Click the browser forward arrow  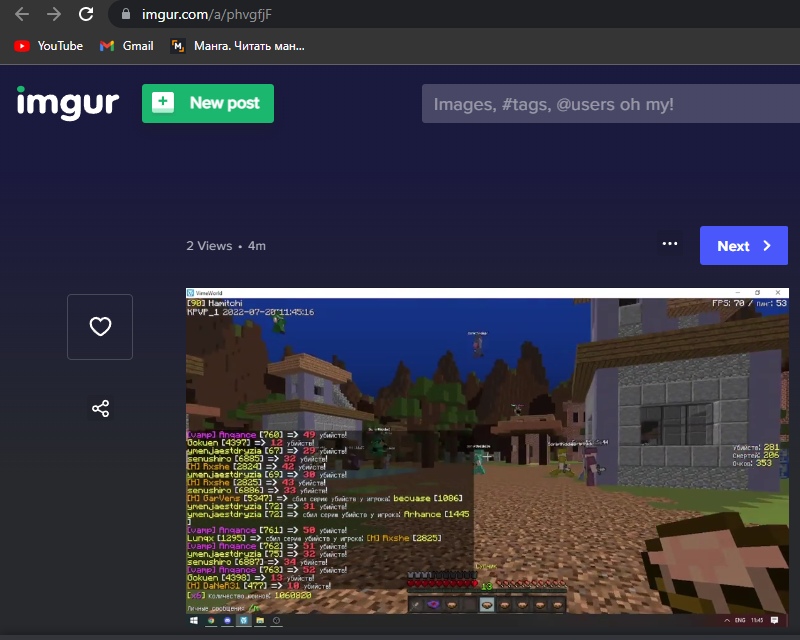pyautogui.click(x=54, y=14)
